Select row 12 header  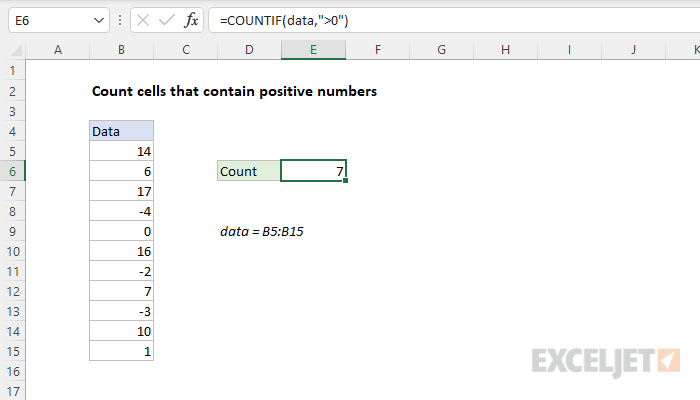[x=12, y=292]
